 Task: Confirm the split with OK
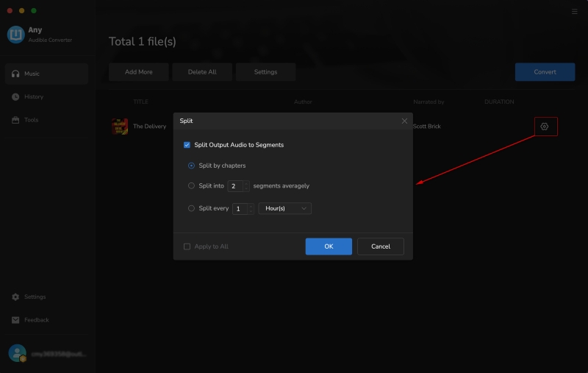click(x=329, y=246)
